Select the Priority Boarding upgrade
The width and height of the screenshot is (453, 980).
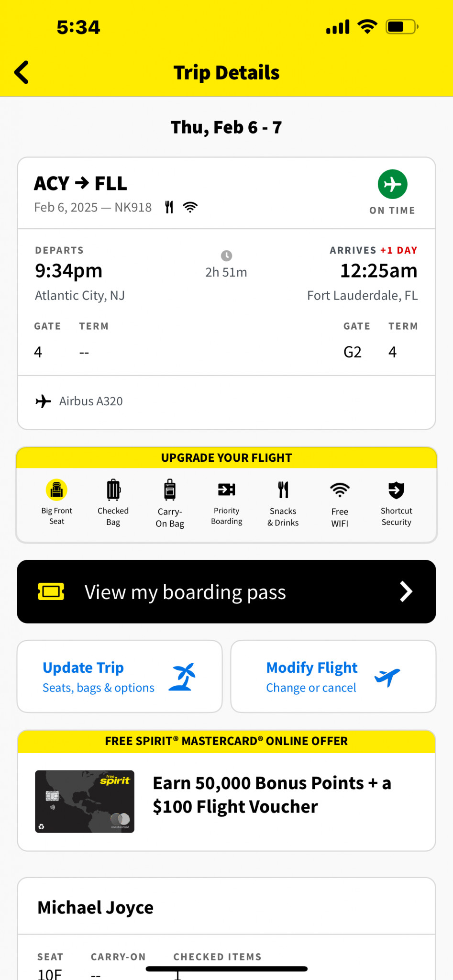coord(227,490)
